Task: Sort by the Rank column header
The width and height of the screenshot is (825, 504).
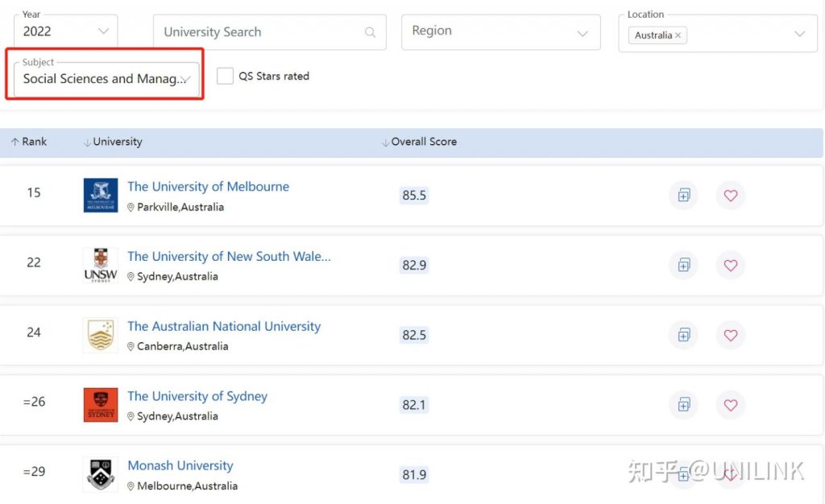Action: click(29, 142)
